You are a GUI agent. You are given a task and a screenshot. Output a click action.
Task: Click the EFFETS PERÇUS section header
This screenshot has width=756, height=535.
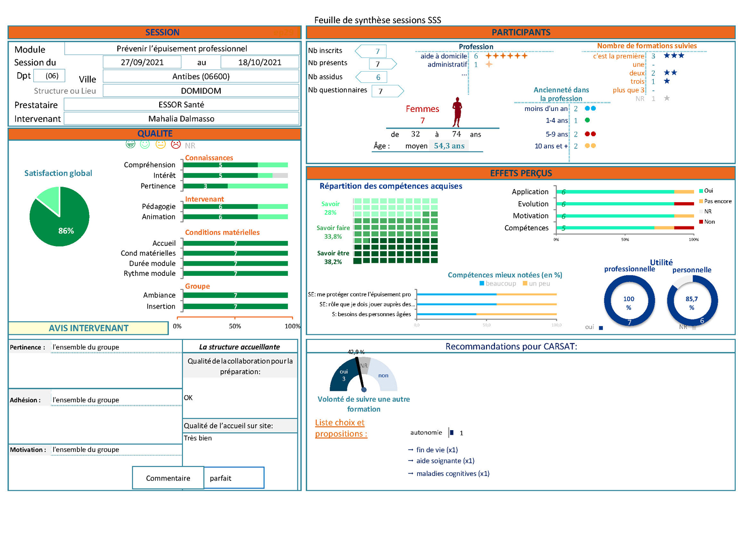pos(521,173)
